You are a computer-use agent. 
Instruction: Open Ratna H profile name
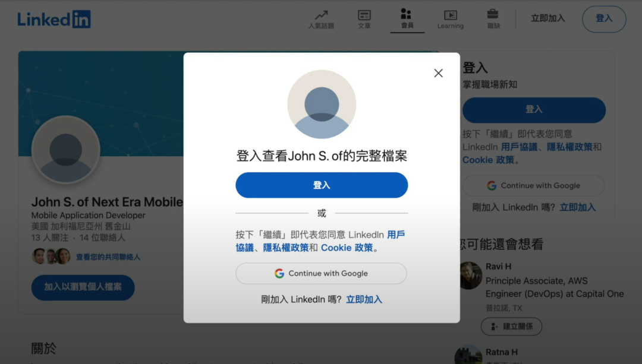click(502, 352)
